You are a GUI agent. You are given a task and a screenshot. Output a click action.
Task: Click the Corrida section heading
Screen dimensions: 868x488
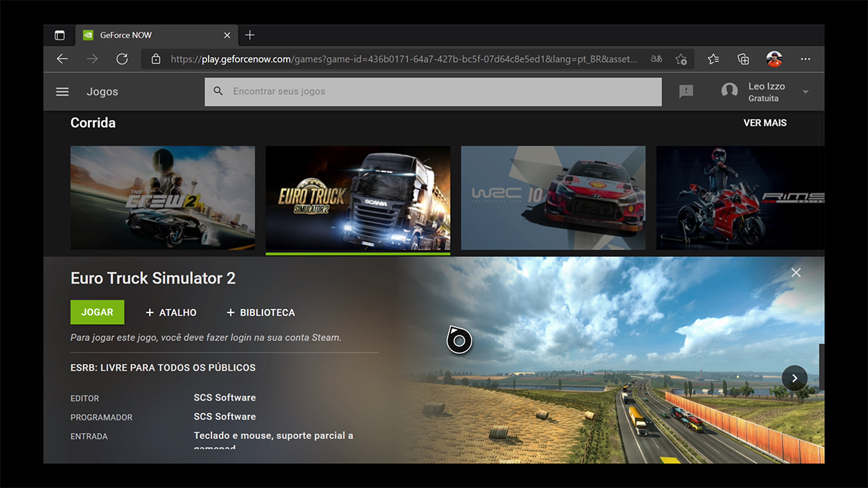click(x=93, y=123)
